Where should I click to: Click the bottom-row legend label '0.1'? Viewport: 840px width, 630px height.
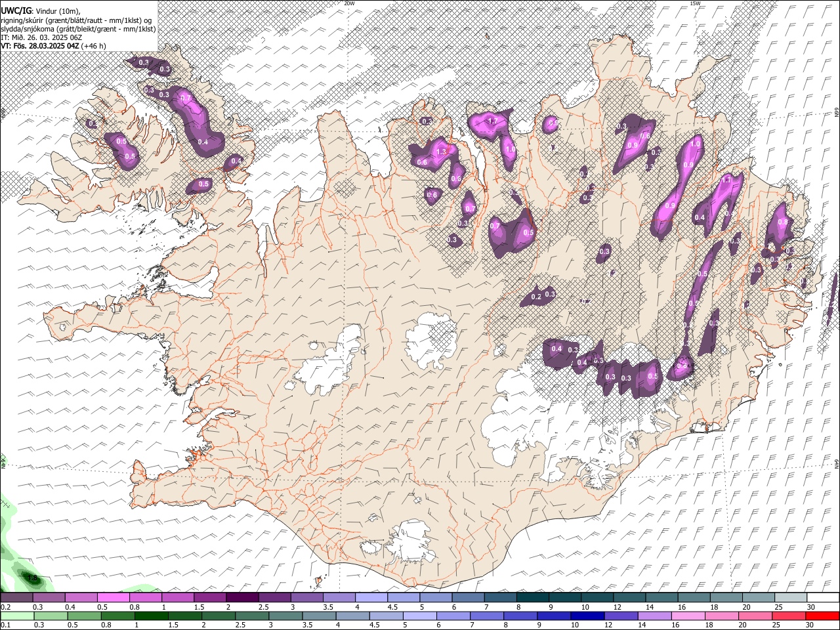tap(5, 625)
